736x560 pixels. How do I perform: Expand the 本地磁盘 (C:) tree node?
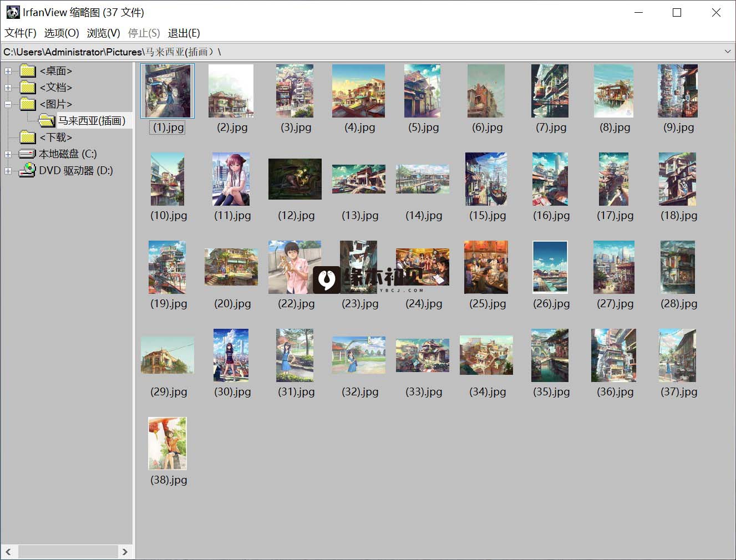(x=8, y=154)
